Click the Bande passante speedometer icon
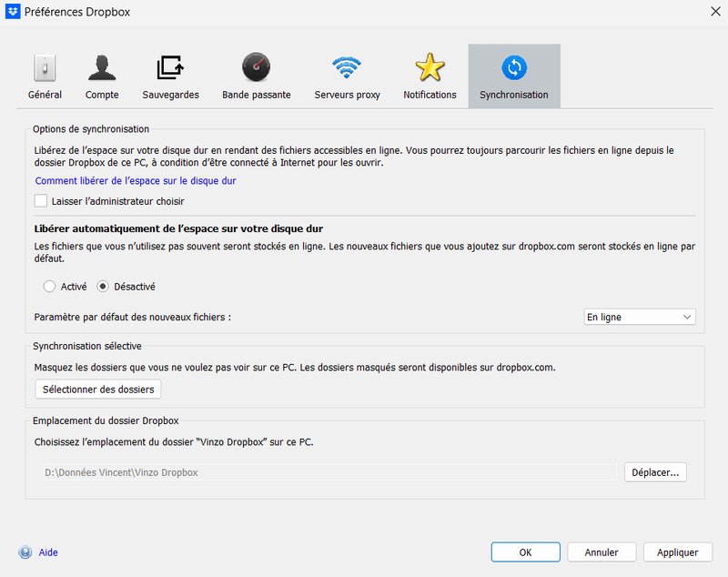The image size is (728, 577). (257, 67)
